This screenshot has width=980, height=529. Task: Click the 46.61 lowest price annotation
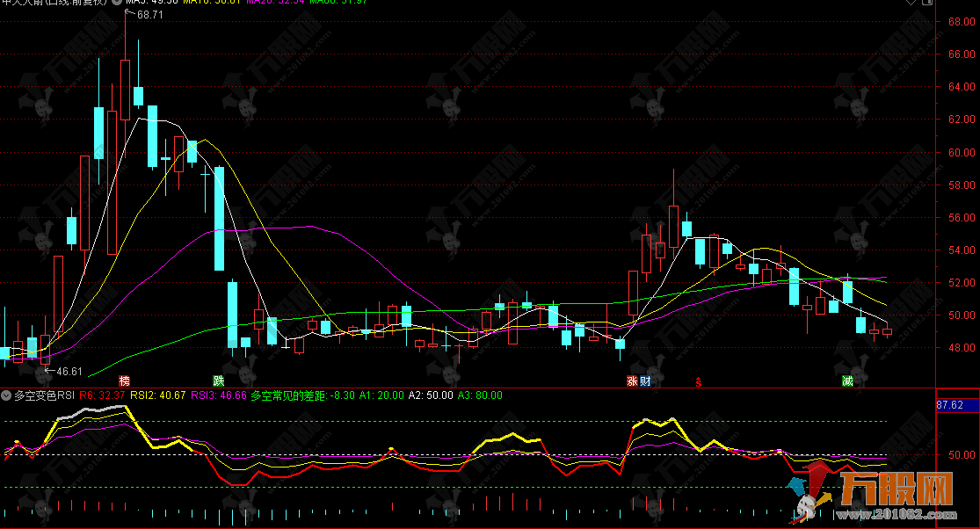[x=67, y=371]
